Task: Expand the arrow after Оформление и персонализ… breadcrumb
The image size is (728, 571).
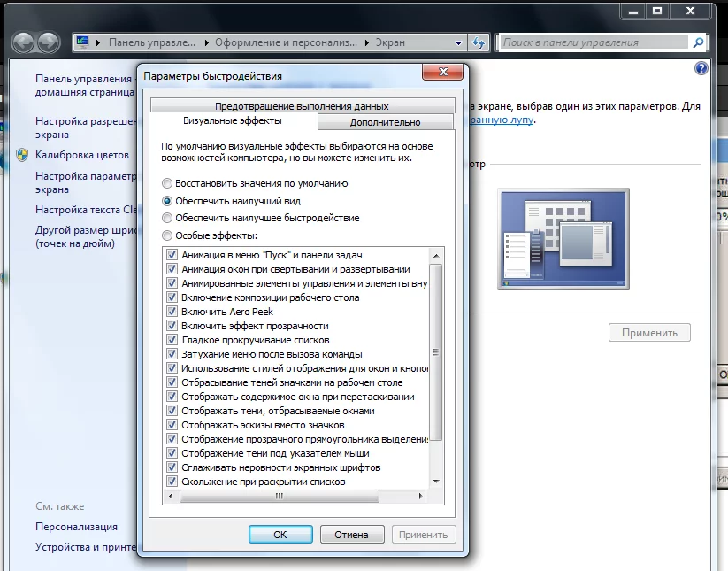Action: click(x=367, y=42)
